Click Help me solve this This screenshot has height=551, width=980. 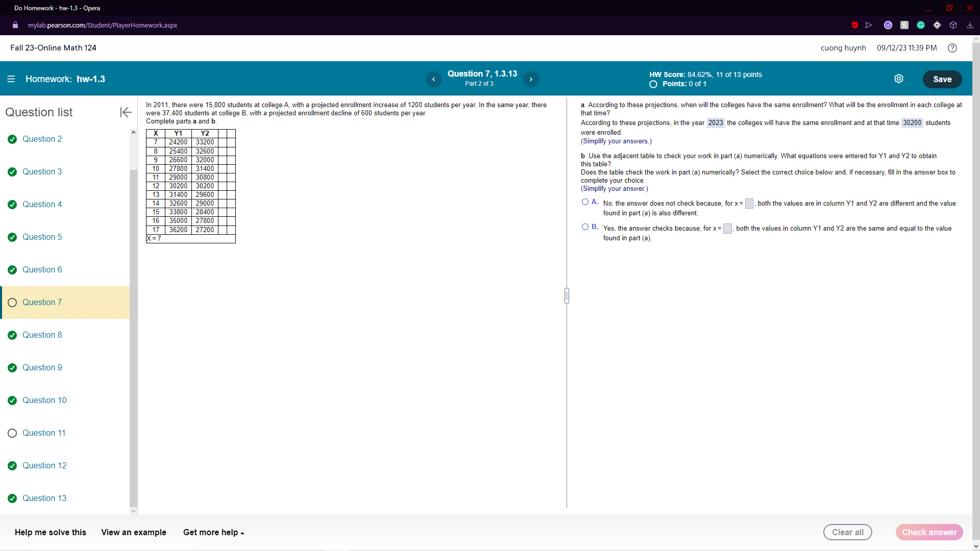[50, 532]
